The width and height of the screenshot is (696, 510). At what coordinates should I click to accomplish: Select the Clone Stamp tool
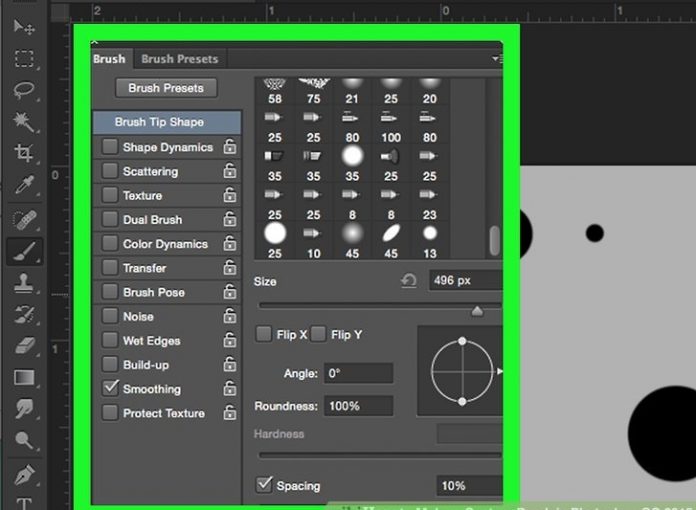point(24,282)
